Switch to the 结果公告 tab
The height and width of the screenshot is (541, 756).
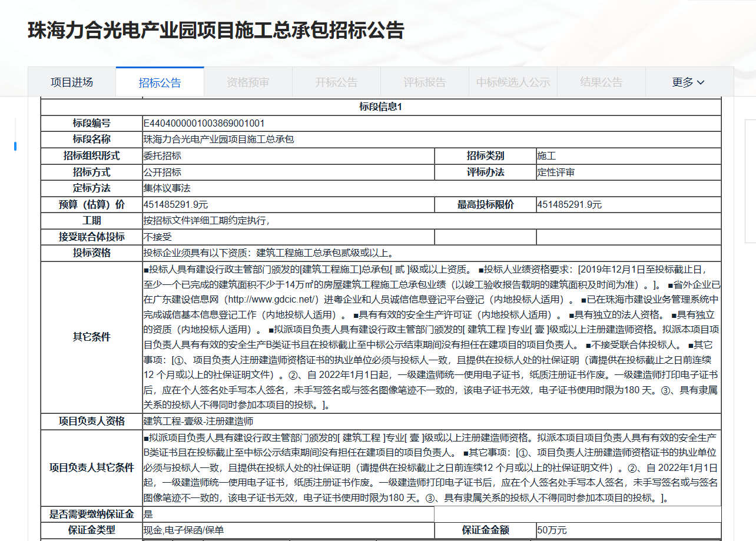601,82
